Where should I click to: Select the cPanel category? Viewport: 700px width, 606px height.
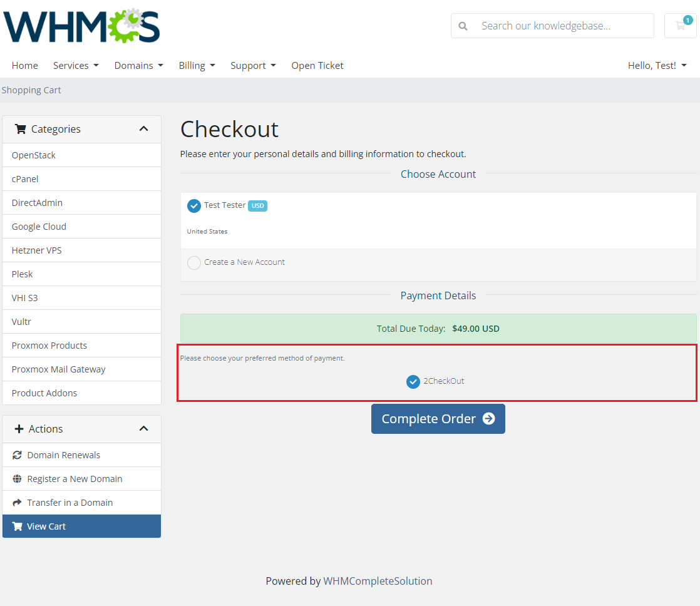[81, 179]
